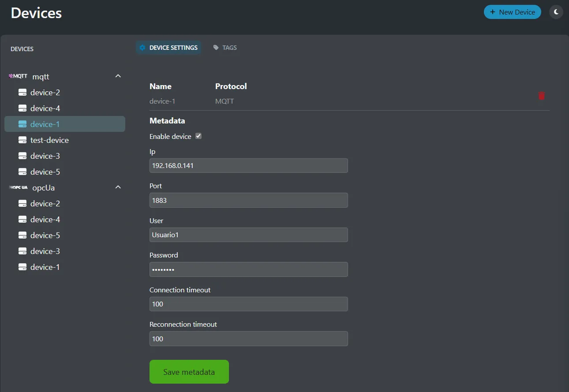This screenshot has height=392, width=569.
Task: Click the device icon for mqtt device-2
Action: (x=22, y=93)
